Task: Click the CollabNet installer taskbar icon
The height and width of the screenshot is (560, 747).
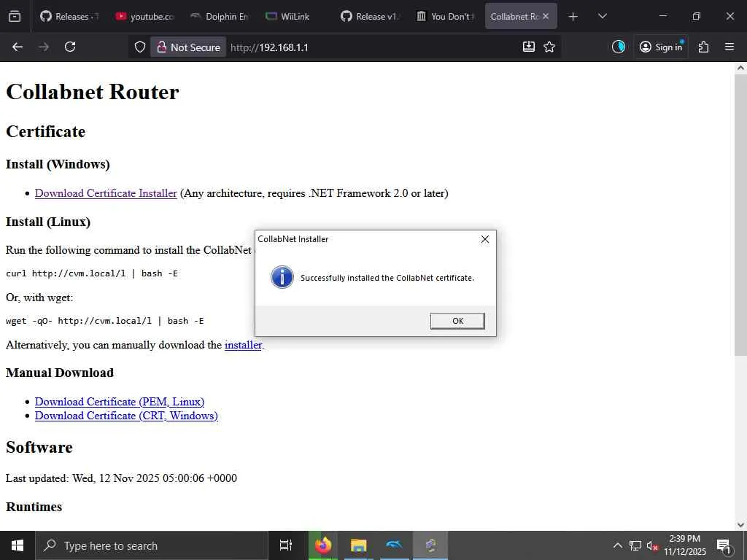Action: (430, 545)
